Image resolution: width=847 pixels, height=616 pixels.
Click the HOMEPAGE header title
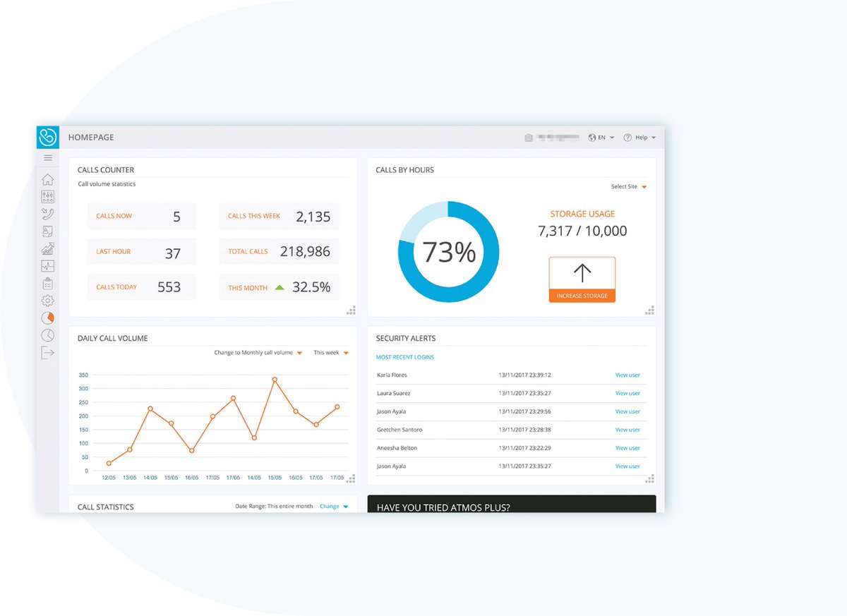point(91,138)
